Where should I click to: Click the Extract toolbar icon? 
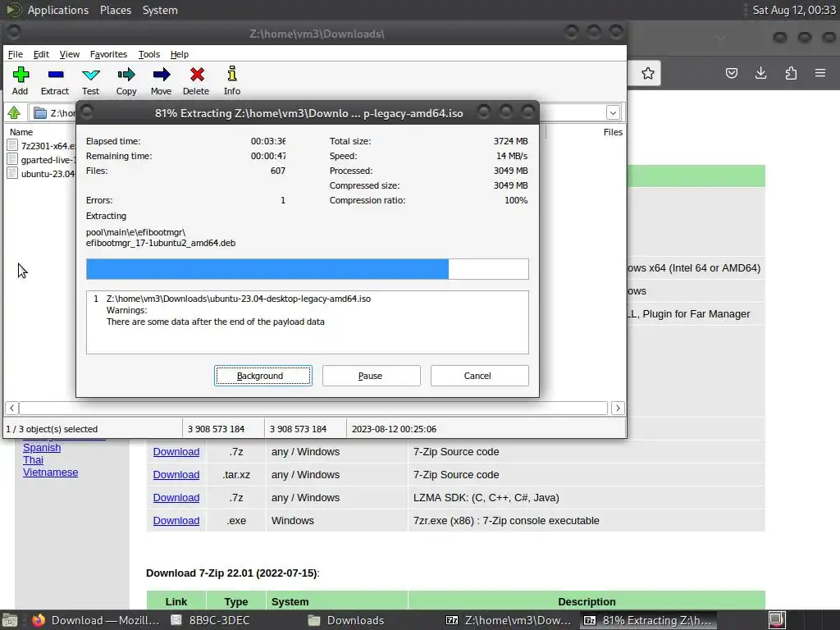tap(55, 80)
